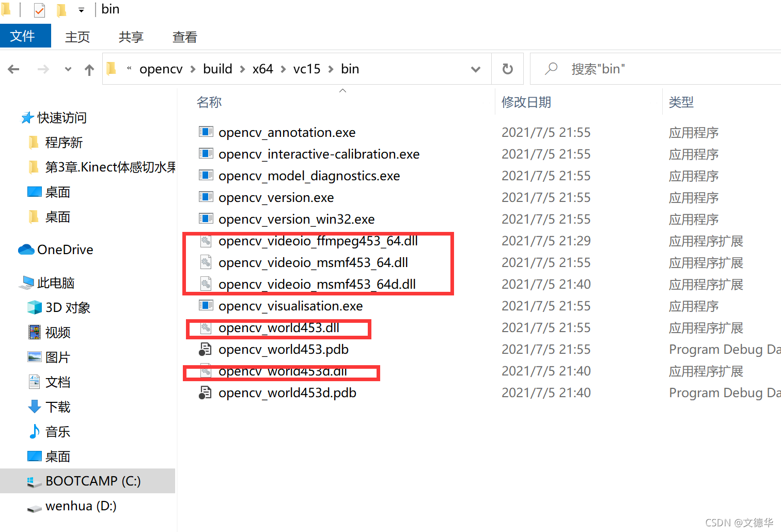This screenshot has width=781, height=532.
Task: Sort by the 类型 column header
Action: tap(681, 102)
